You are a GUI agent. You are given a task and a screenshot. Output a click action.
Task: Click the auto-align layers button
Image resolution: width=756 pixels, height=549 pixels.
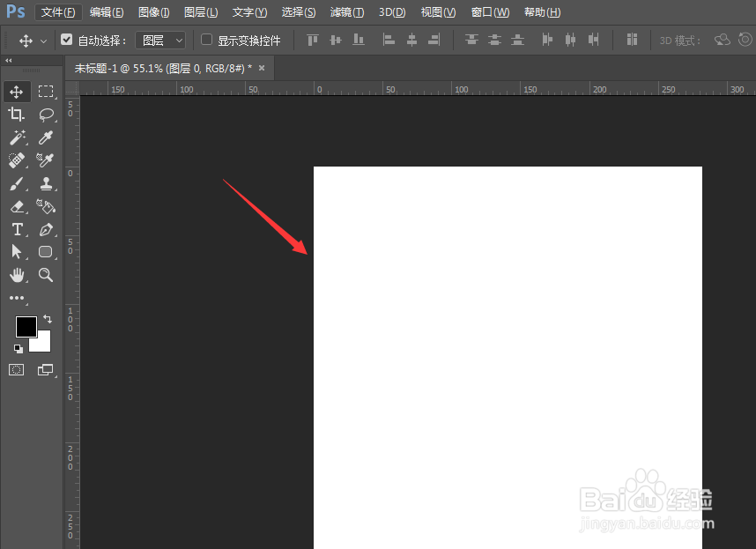pyautogui.click(x=632, y=40)
